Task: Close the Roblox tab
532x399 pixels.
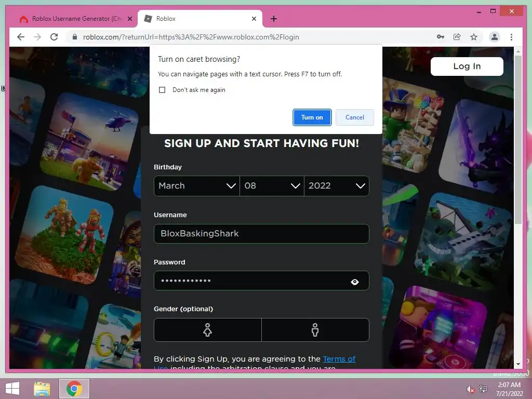Action: tap(254, 19)
